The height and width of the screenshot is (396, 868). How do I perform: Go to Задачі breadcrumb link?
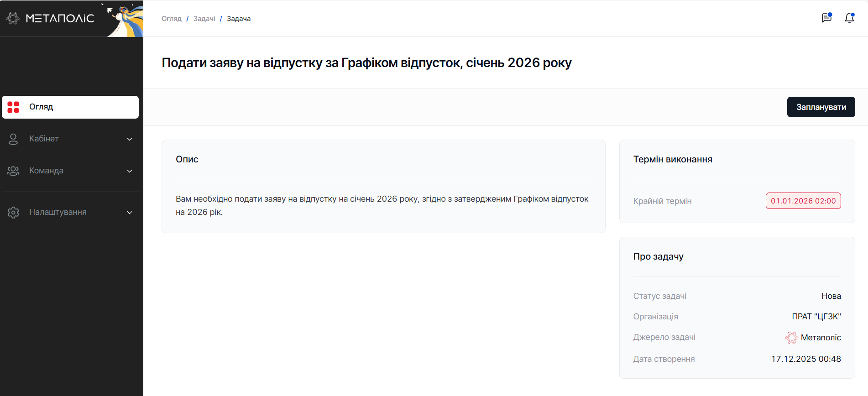pyautogui.click(x=204, y=19)
